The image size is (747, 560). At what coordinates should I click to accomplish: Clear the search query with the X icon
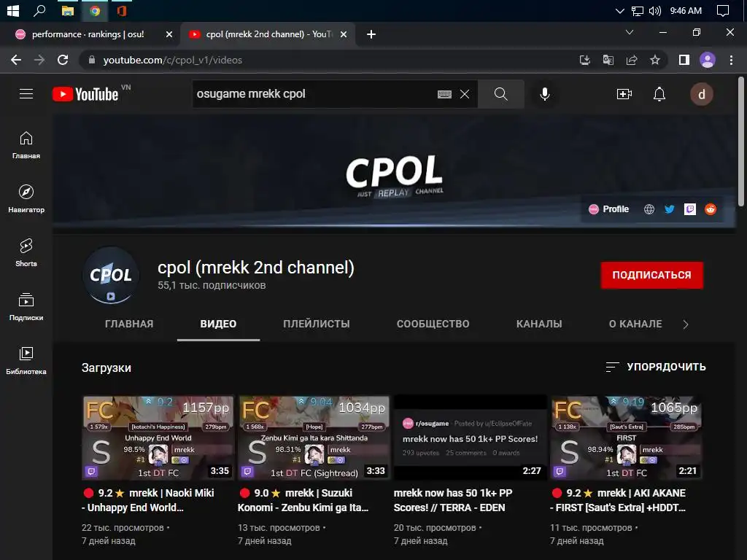(x=465, y=94)
